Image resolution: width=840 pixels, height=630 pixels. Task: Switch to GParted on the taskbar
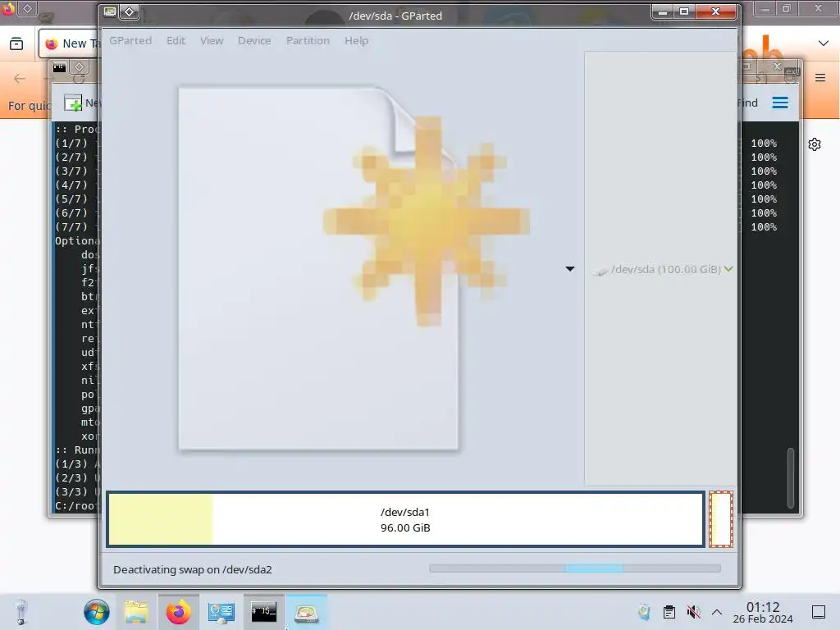[307, 612]
